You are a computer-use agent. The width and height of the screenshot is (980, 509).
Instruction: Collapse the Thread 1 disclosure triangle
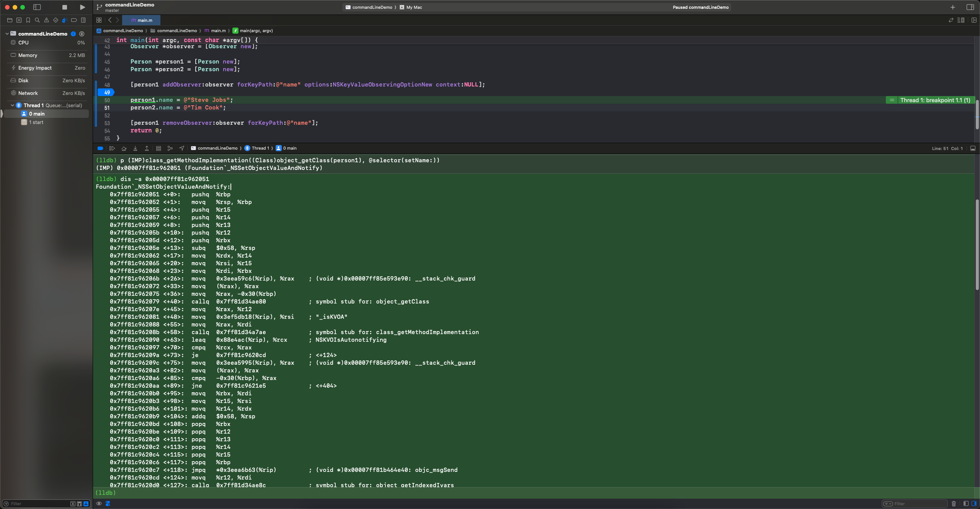point(12,105)
